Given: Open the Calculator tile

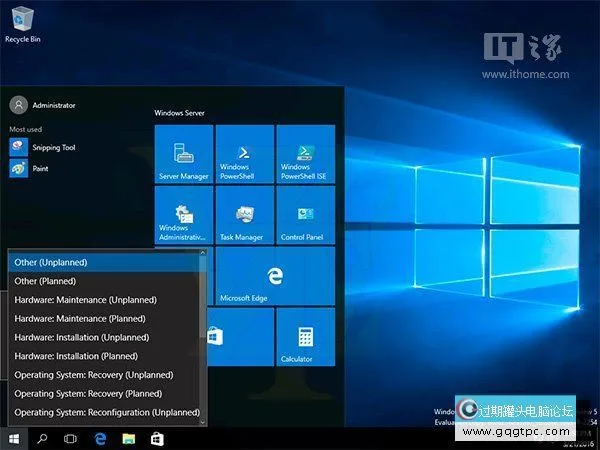Looking at the screenshot, I should tap(304, 337).
